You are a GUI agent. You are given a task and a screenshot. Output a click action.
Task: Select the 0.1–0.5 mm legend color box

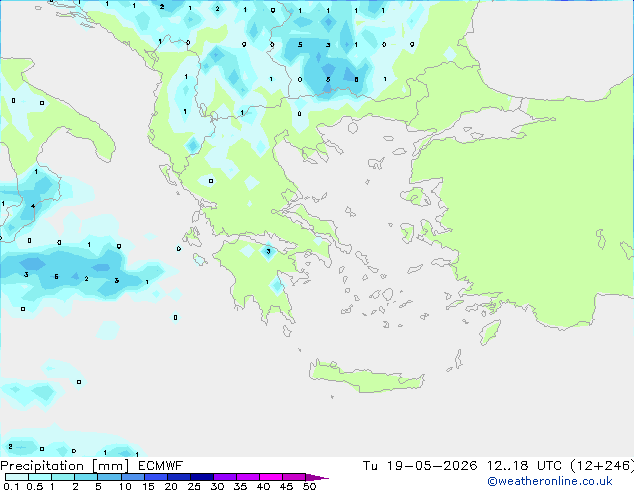click(x=17, y=477)
